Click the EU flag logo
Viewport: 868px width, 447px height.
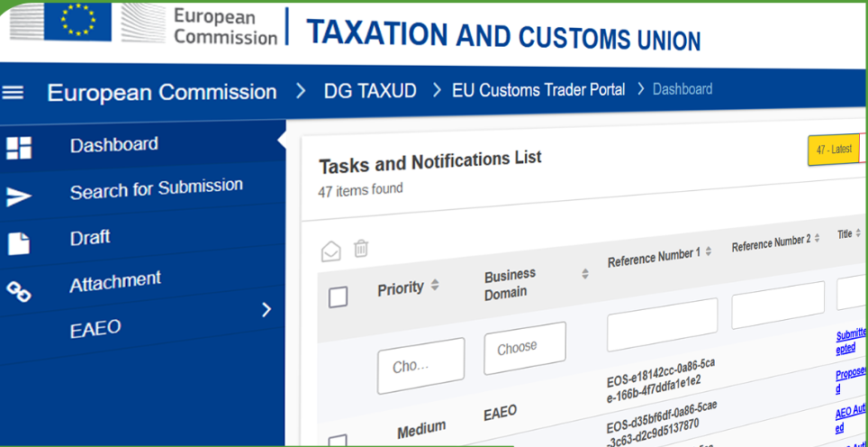point(77,20)
